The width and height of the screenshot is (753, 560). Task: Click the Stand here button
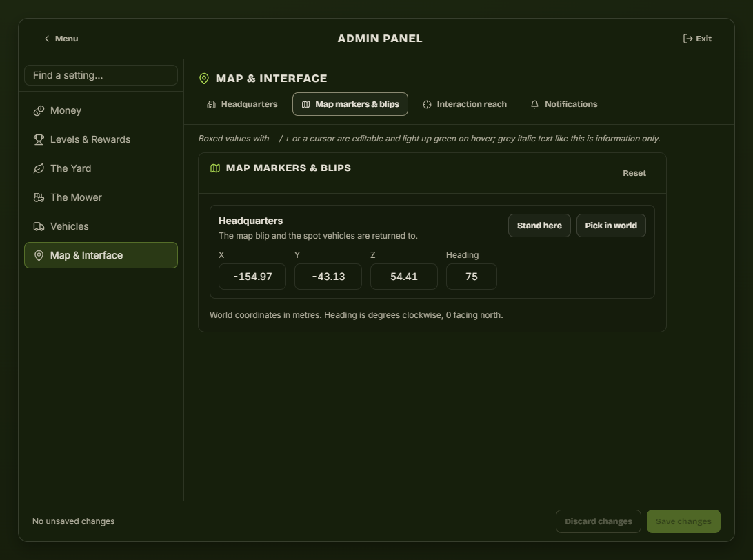[539, 226]
